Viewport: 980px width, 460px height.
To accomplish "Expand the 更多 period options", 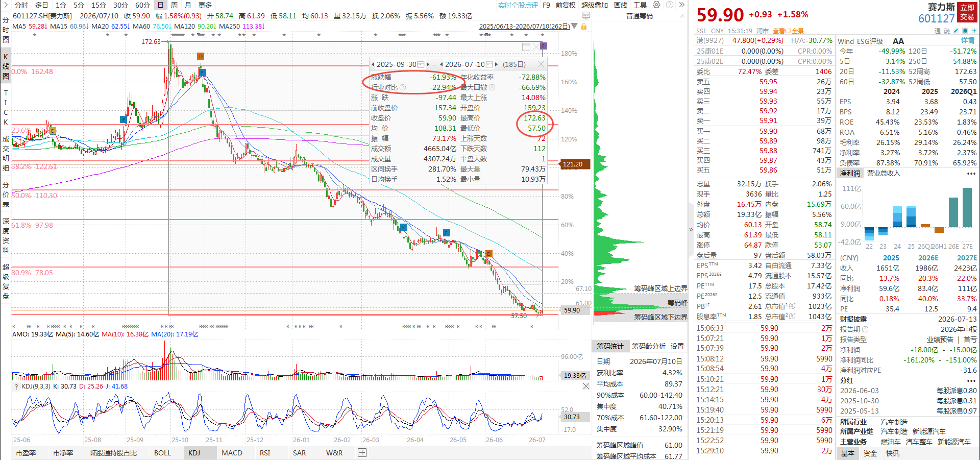I will (205, 5).
